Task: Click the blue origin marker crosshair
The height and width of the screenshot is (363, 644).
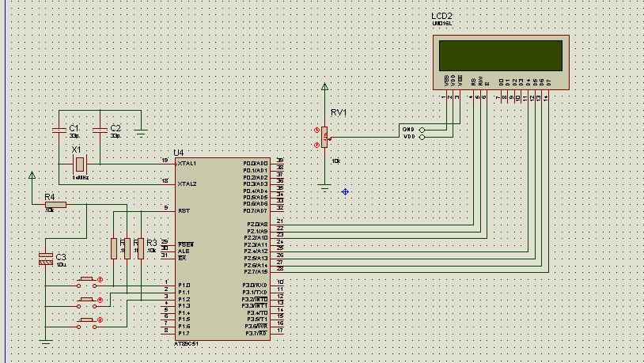Action: pos(345,191)
